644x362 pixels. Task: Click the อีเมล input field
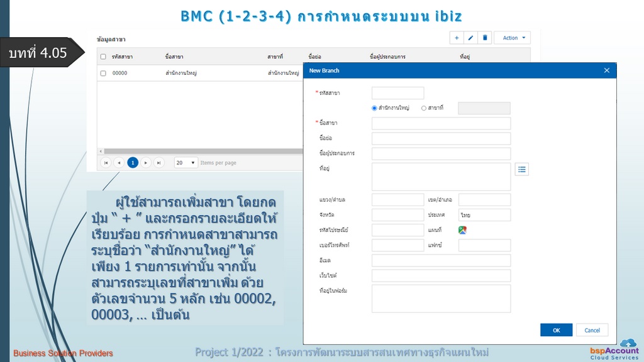click(441, 261)
